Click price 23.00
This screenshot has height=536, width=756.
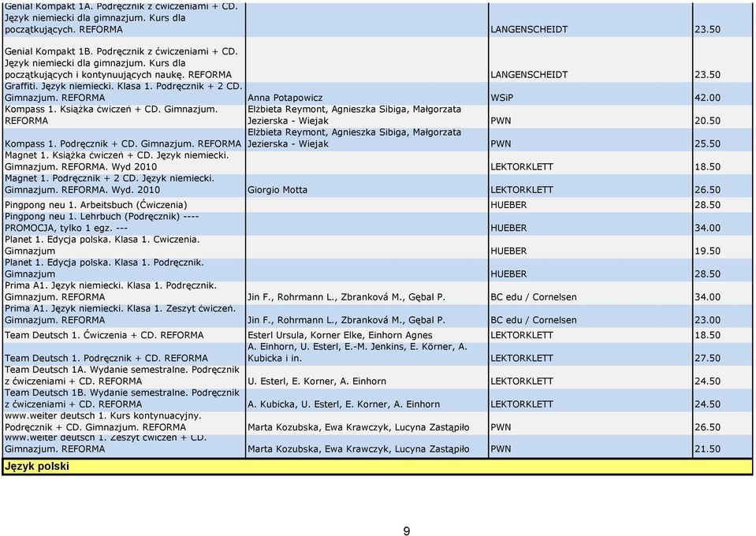(x=707, y=321)
